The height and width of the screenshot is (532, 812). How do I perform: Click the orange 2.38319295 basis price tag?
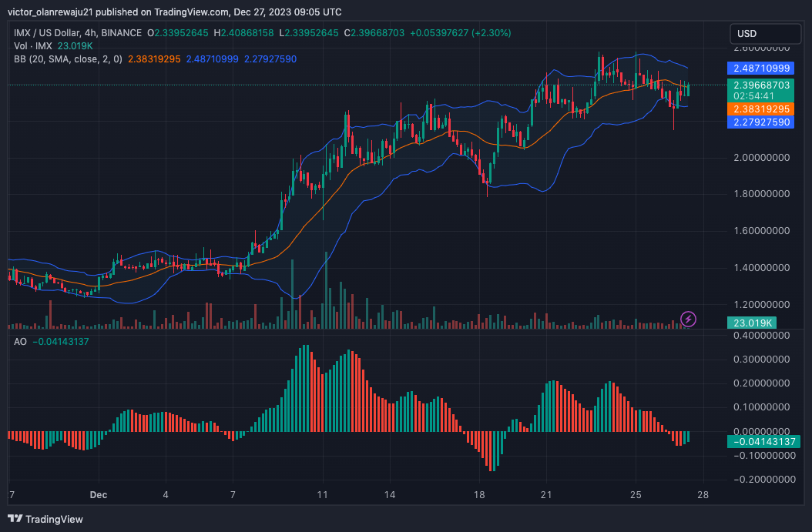pos(760,109)
